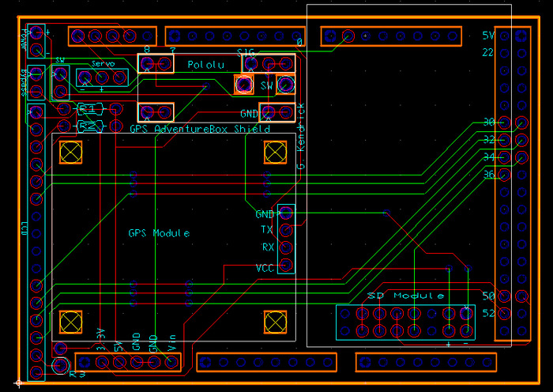The height and width of the screenshot is (392, 553).
Task: Click the VCC label on GPS header
Action: [265, 268]
